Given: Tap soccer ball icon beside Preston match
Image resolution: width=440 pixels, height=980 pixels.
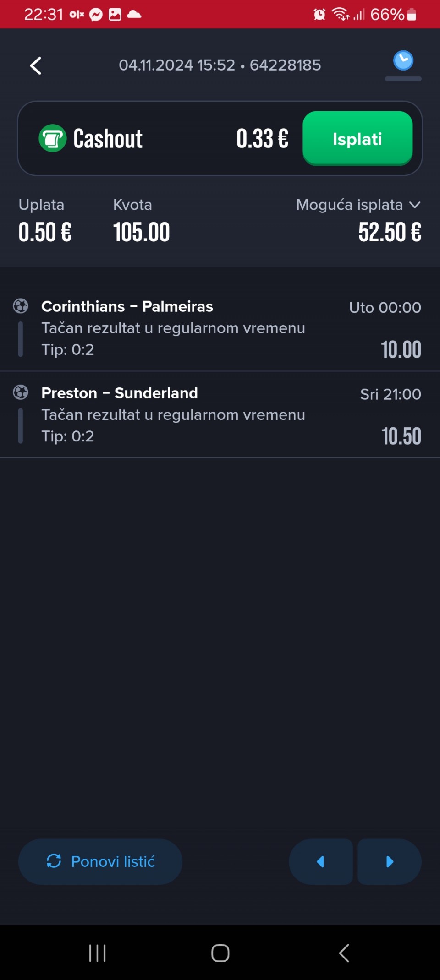Looking at the screenshot, I should [21, 392].
